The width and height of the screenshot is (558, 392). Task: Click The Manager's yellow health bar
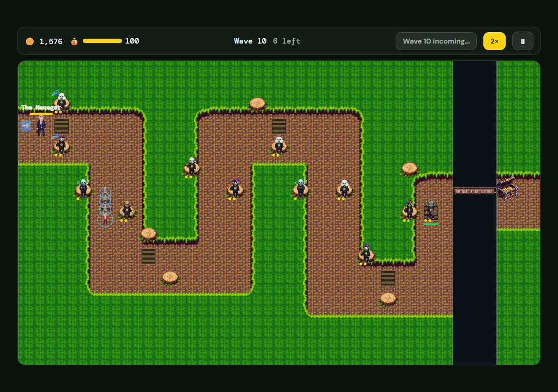pyautogui.click(x=41, y=114)
